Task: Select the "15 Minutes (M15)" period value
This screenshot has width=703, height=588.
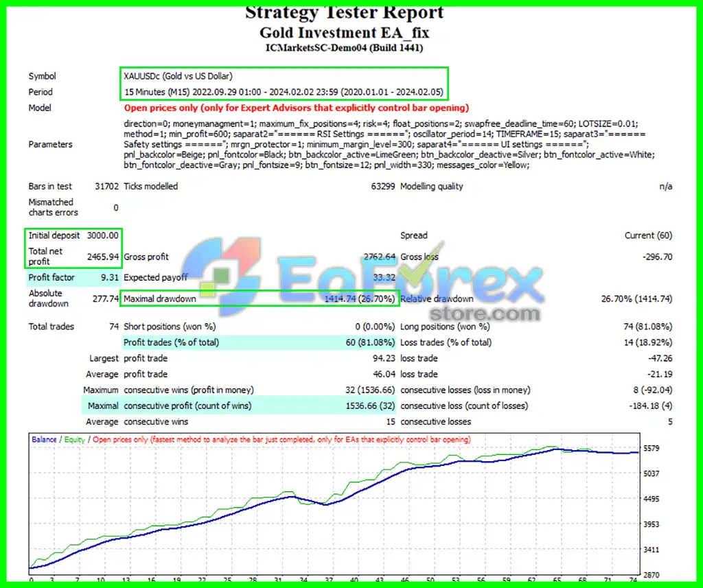Action: (x=157, y=92)
